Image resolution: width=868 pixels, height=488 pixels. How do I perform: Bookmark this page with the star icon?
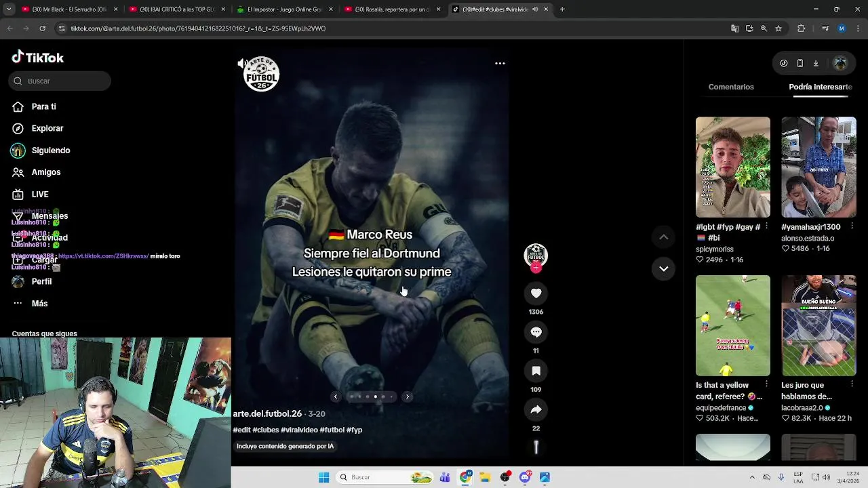tap(778, 28)
